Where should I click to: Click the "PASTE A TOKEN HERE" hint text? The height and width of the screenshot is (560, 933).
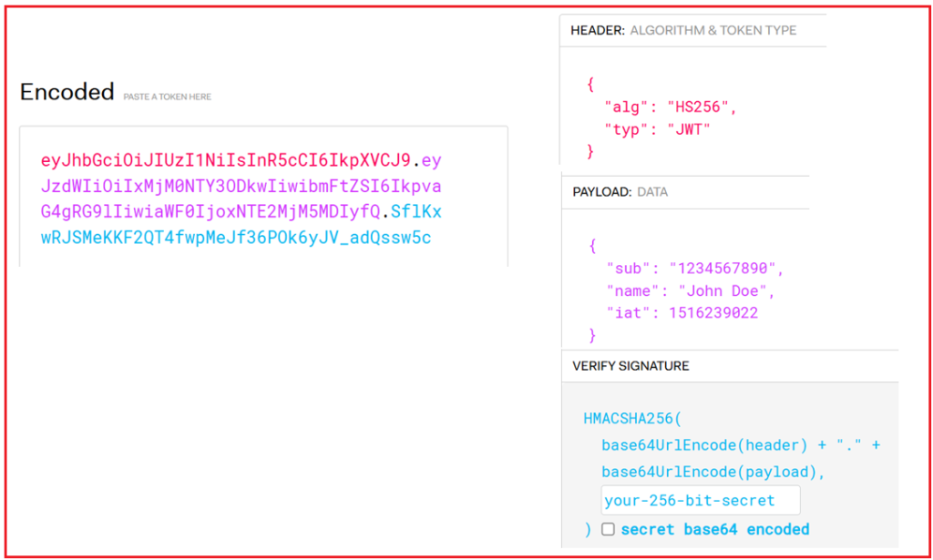[168, 97]
